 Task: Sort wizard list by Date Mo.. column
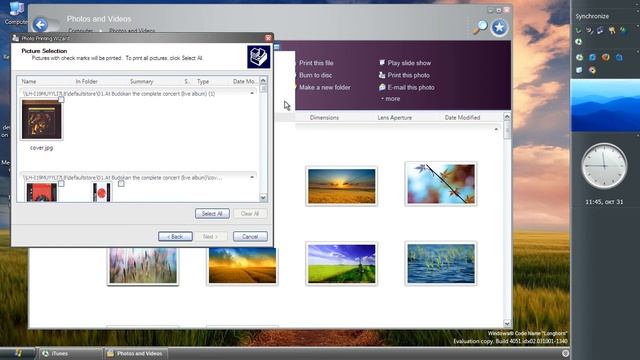click(x=245, y=82)
